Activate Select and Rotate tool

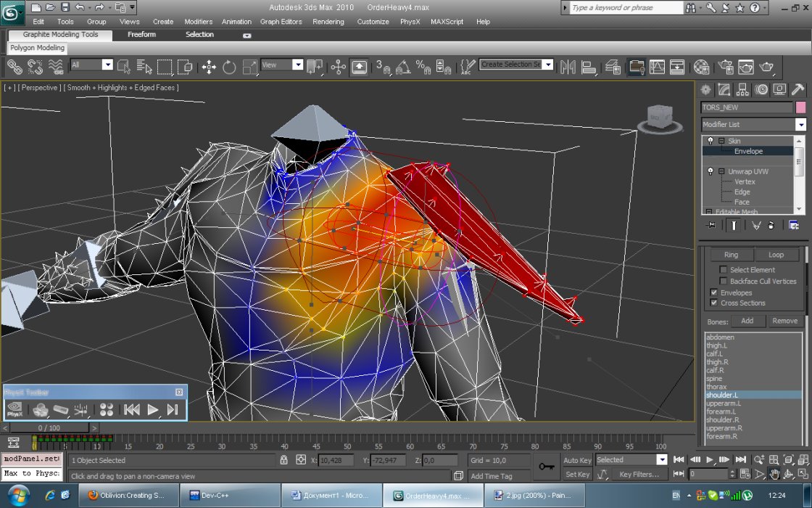[229, 67]
